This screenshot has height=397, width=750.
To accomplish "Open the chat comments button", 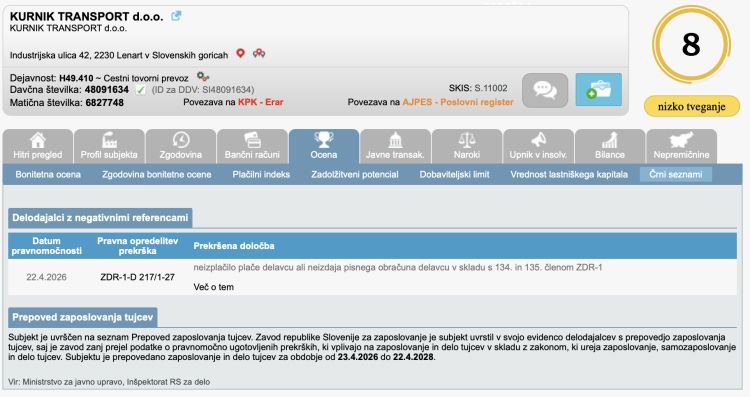I will click(x=545, y=90).
